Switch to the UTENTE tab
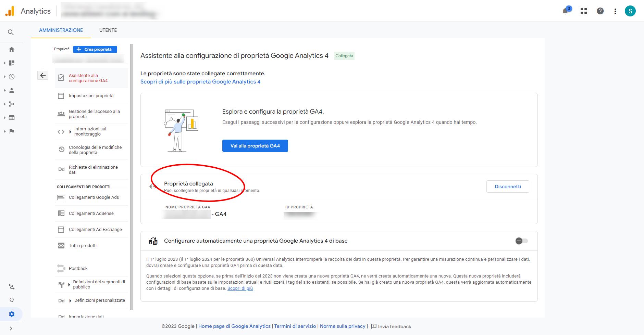 [108, 30]
